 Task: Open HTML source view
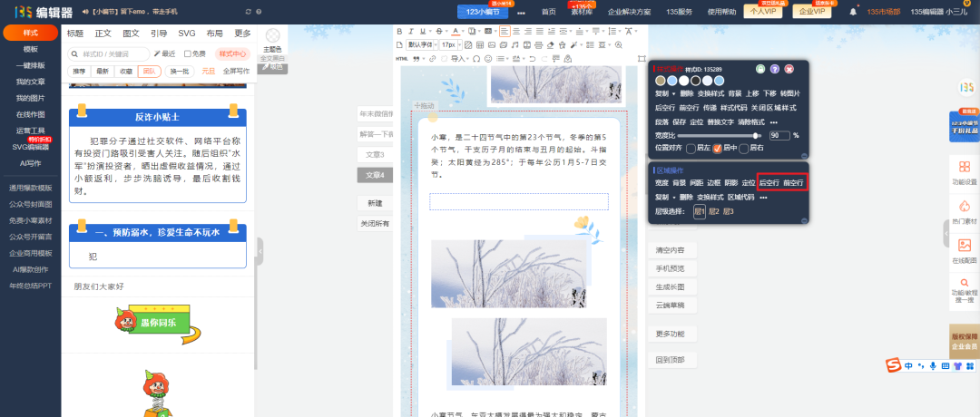coord(401,59)
